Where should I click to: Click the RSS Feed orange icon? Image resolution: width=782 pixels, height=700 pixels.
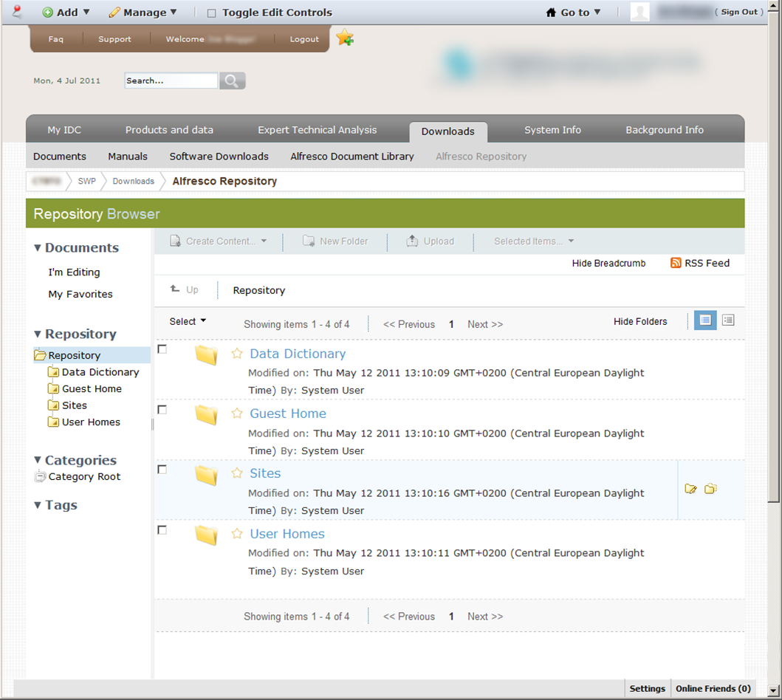point(676,263)
